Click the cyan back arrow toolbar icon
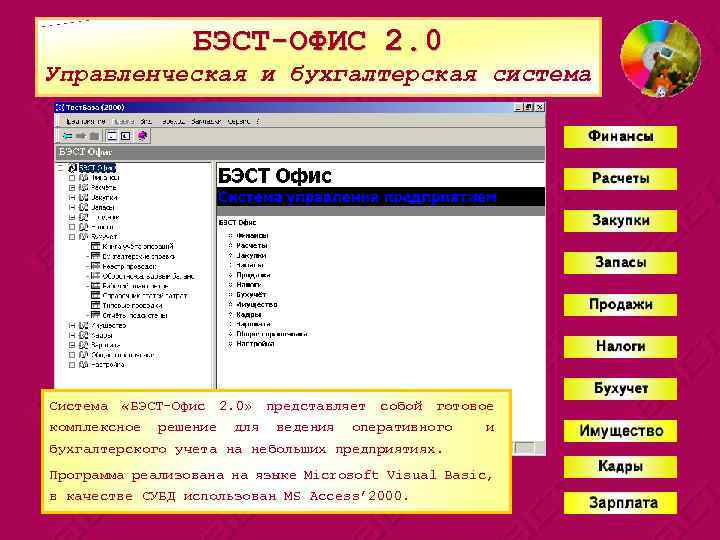Image resolution: width=720 pixels, height=540 pixels. click(68, 136)
